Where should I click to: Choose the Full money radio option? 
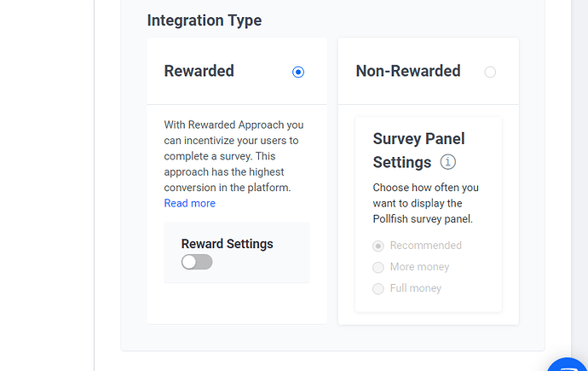(378, 288)
